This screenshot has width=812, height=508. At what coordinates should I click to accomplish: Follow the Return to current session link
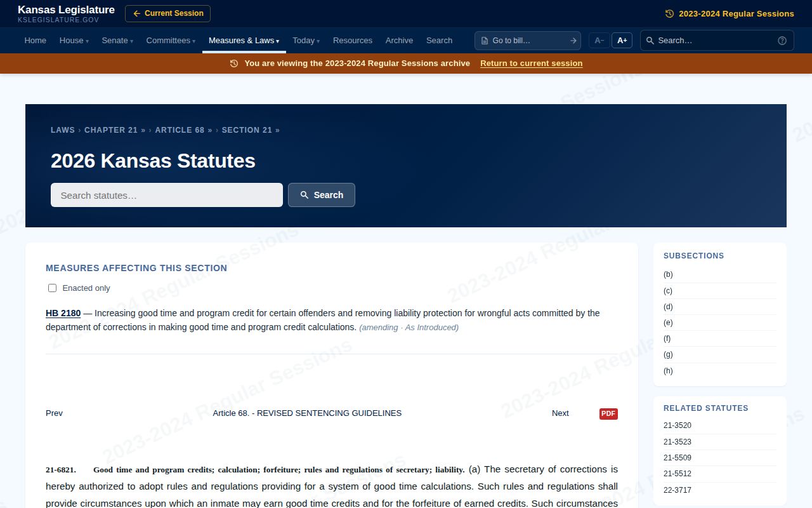coord(531,63)
